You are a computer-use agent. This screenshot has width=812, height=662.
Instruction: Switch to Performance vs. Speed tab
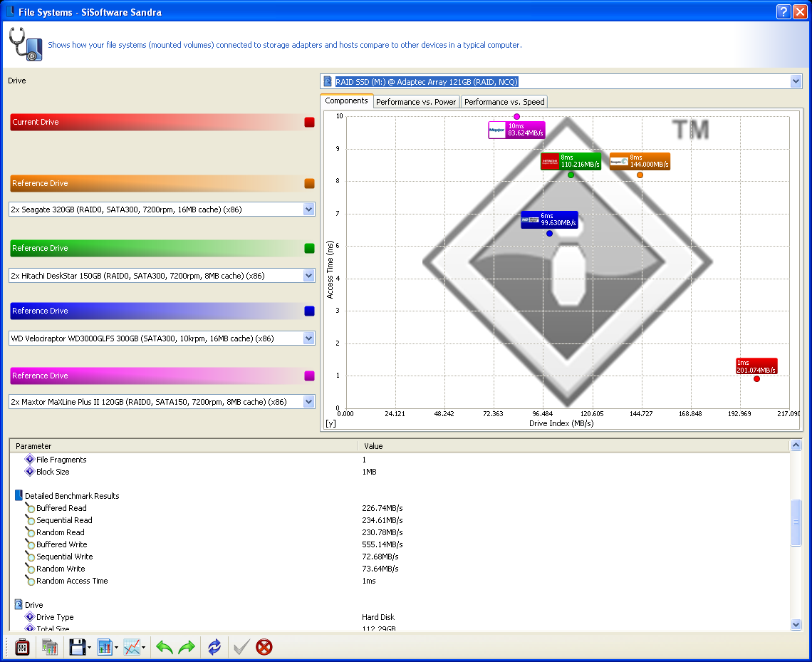[x=504, y=102]
